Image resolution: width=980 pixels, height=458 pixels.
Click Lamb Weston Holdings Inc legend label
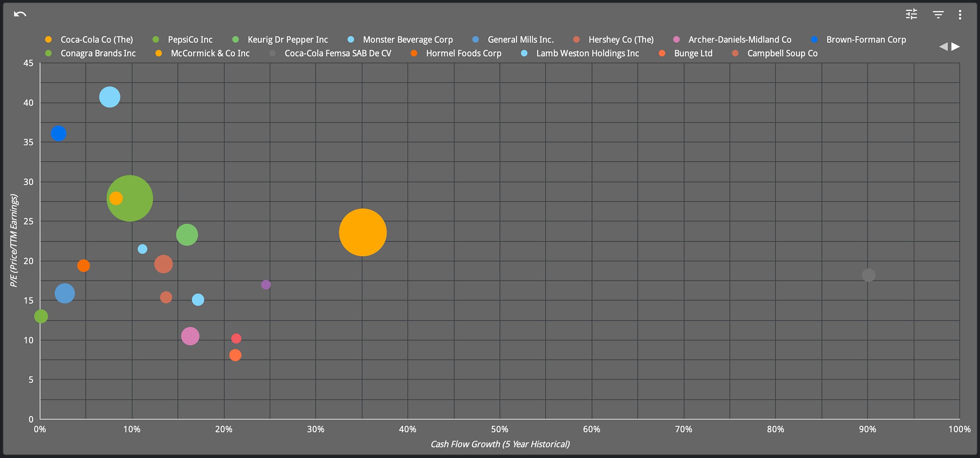(x=587, y=54)
